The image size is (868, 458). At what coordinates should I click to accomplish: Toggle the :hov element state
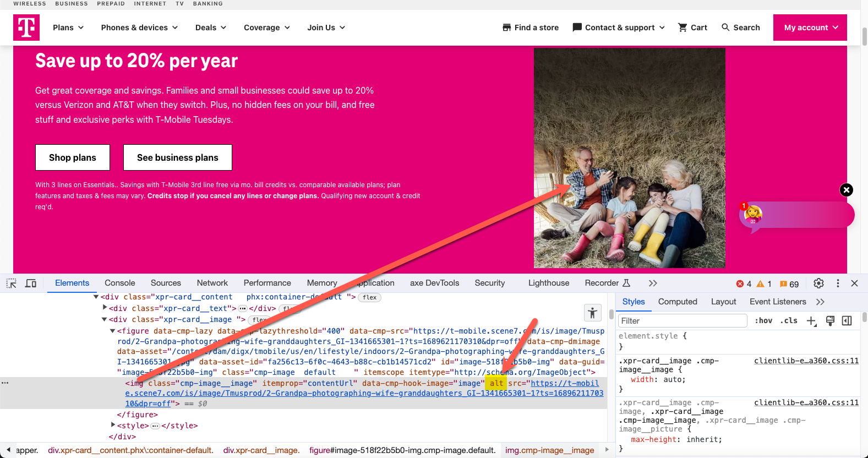(763, 320)
